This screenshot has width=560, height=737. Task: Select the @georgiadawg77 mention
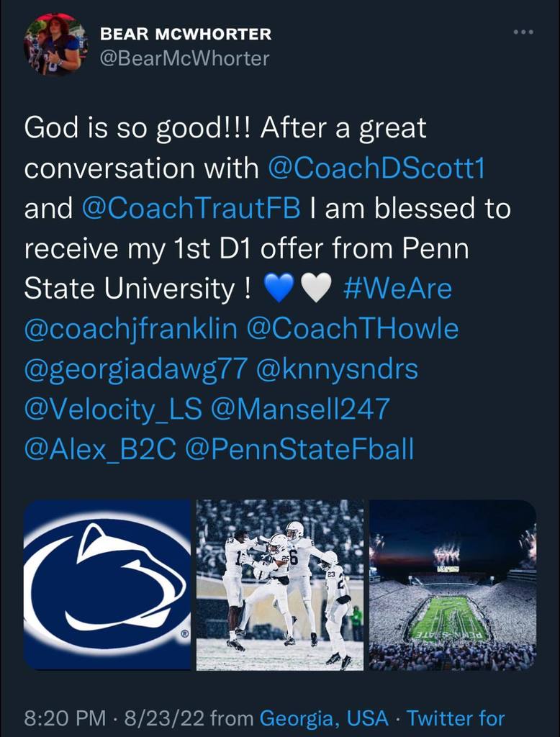tap(135, 369)
